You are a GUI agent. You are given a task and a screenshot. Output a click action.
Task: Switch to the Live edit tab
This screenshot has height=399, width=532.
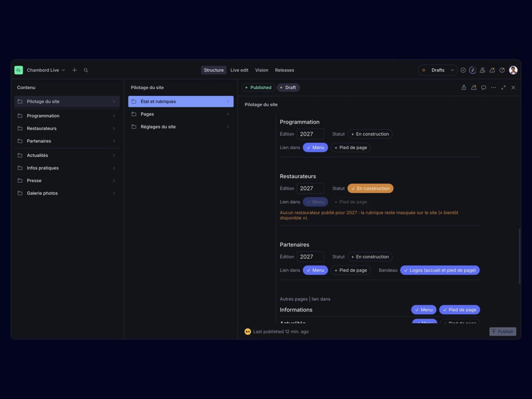[x=239, y=70]
